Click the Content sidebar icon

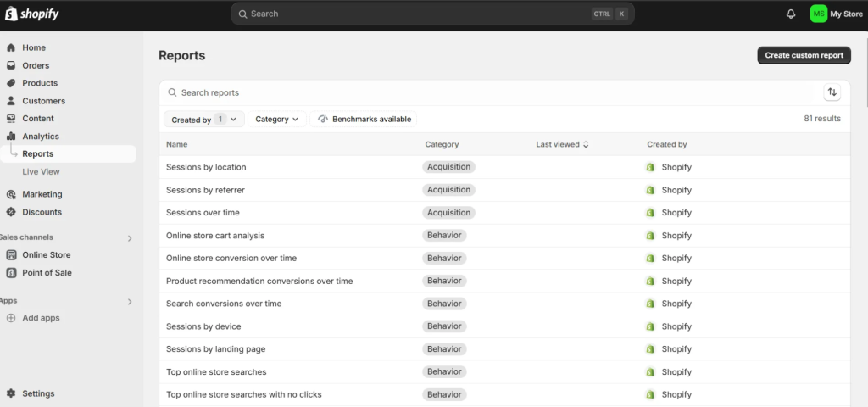coord(11,119)
